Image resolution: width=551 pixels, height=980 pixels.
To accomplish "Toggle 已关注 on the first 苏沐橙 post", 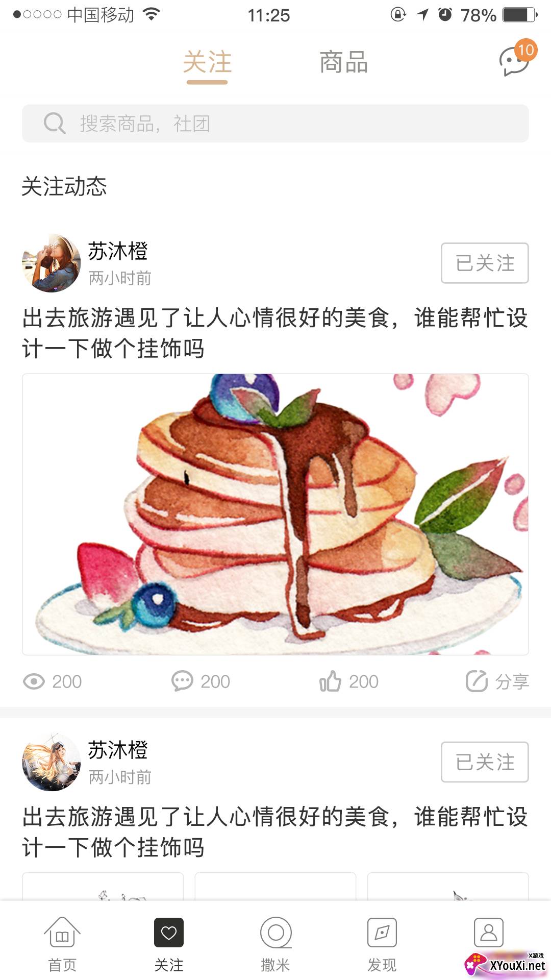I will point(485,263).
